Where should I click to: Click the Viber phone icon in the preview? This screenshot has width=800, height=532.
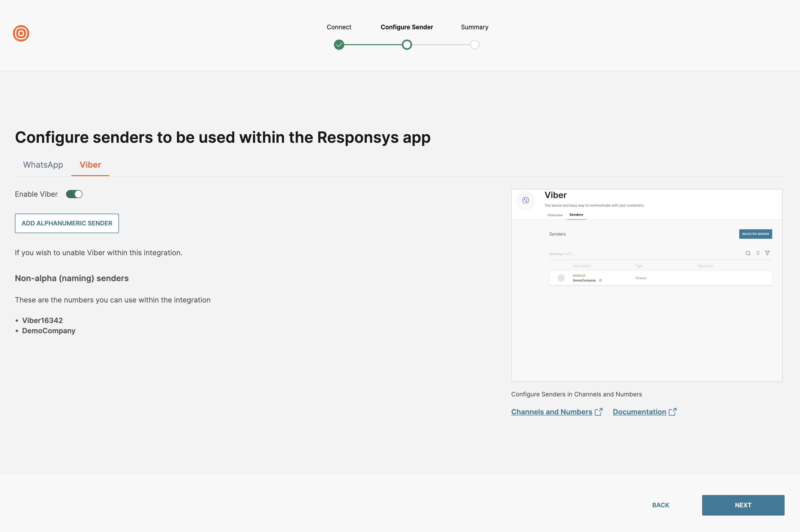[x=525, y=201]
